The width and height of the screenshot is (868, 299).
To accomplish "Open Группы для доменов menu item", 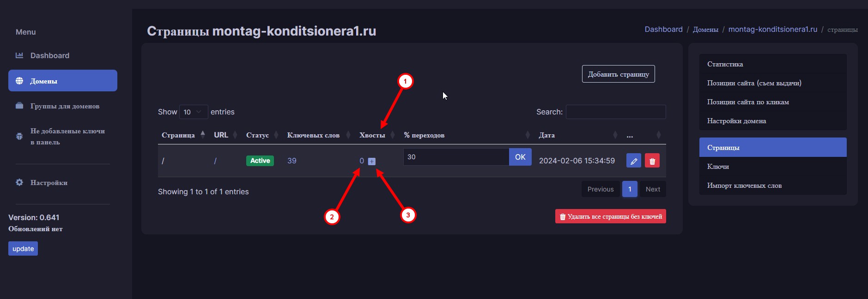I will (63, 106).
